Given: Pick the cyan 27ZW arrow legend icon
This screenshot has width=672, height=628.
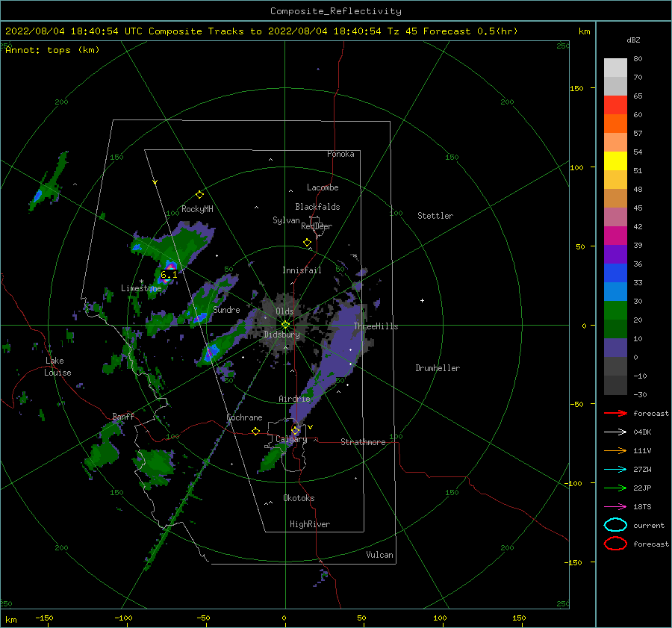Looking at the screenshot, I should [615, 470].
